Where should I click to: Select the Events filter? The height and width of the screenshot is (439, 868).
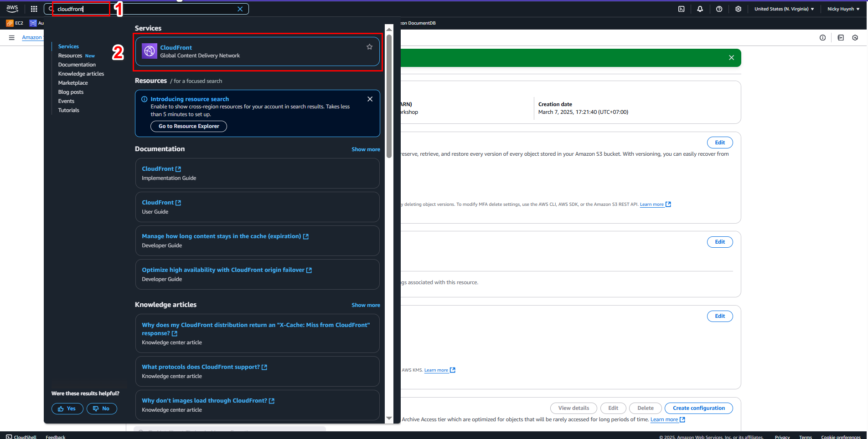tap(66, 101)
